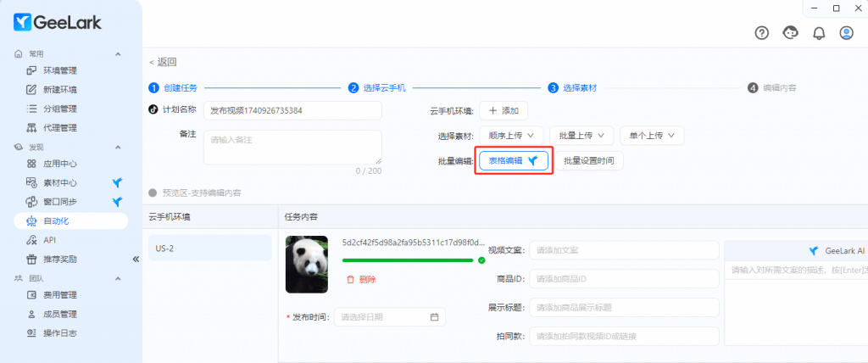Expand the 顺序上传 dropdown
The width and height of the screenshot is (868, 363).
tap(511, 135)
